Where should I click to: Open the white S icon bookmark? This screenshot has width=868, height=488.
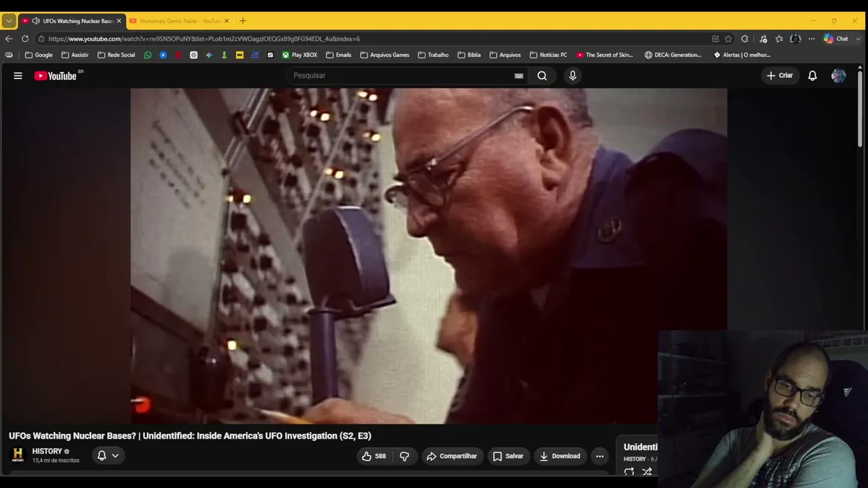271,55
